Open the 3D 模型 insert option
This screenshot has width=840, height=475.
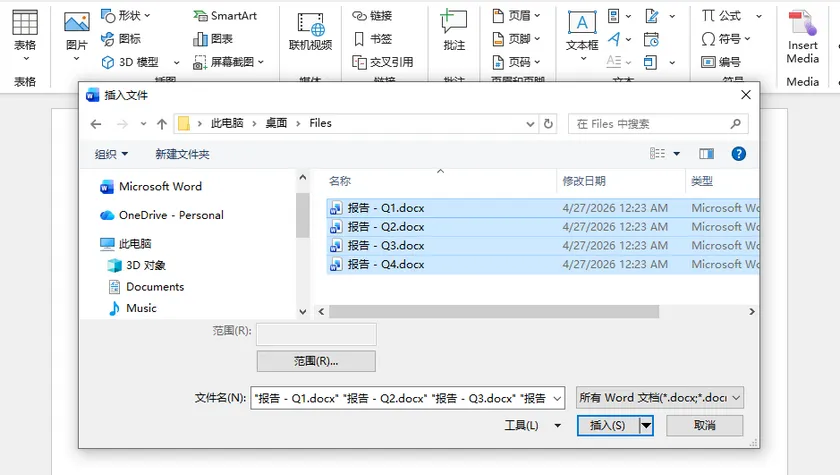[130, 62]
